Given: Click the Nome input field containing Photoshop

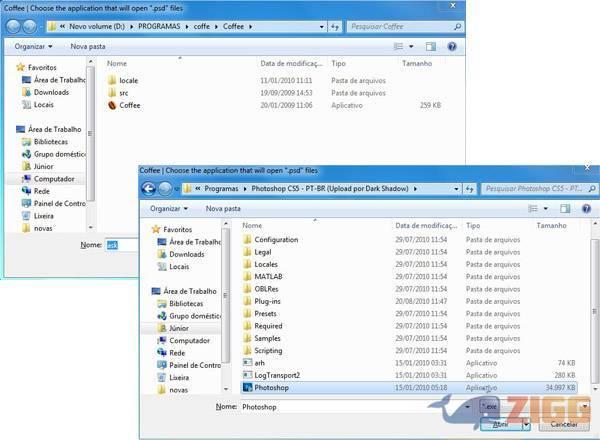Looking at the screenshot, I should (340, 407).
